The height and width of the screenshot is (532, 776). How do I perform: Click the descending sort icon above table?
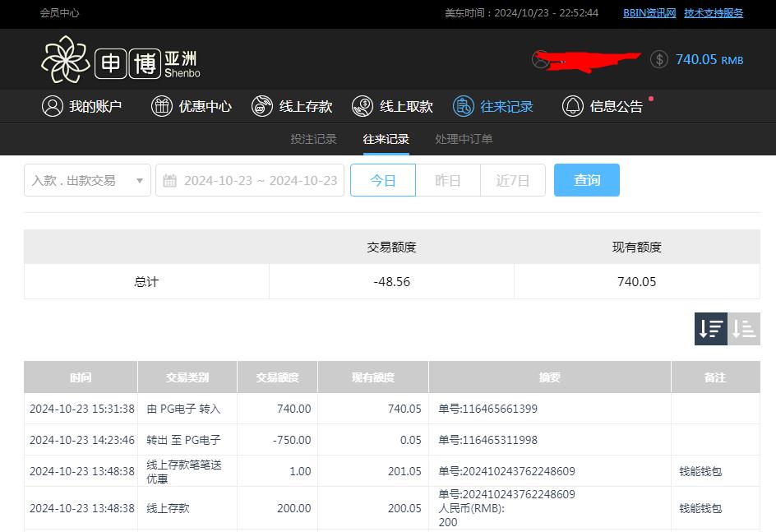710,328
